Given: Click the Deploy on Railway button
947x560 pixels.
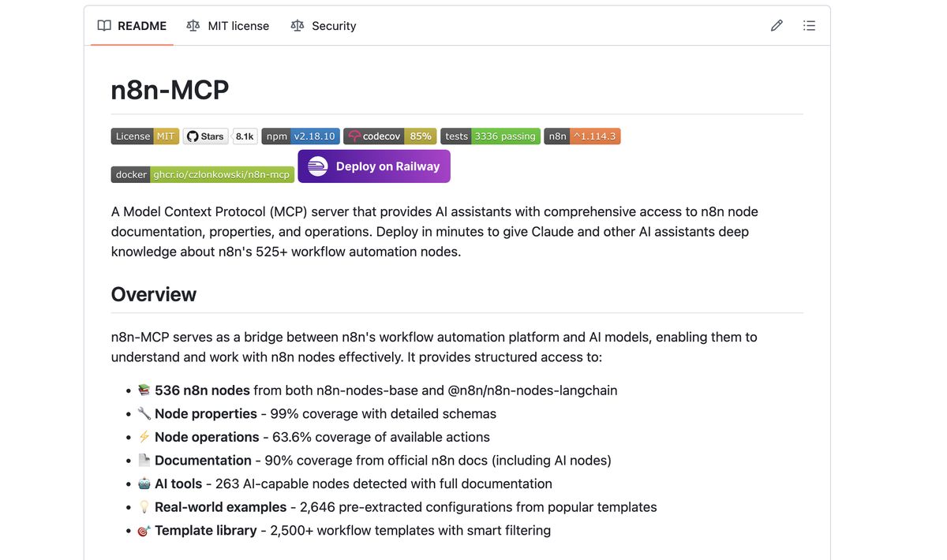Looking at the screenshot, I should click(x=374, y=166).
